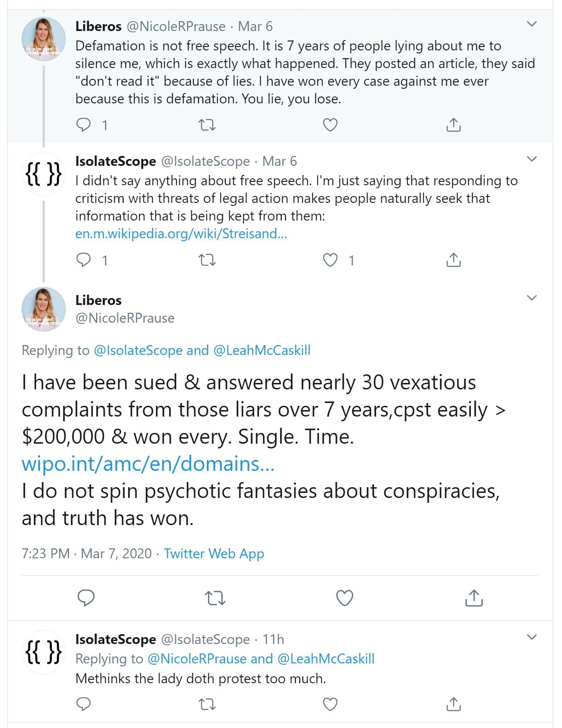Open the Wikipedia Streisand effect link
The height and width of the screenshot is (728, 562).
181,233
